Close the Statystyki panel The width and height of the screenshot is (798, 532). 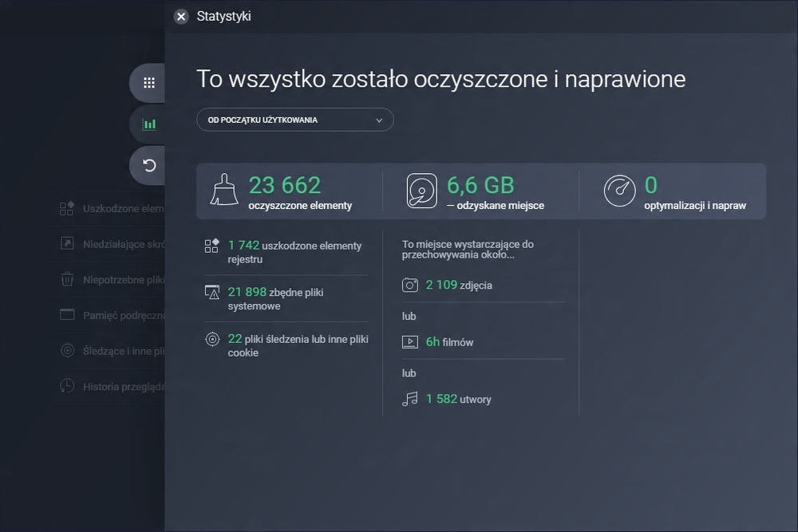181,17
